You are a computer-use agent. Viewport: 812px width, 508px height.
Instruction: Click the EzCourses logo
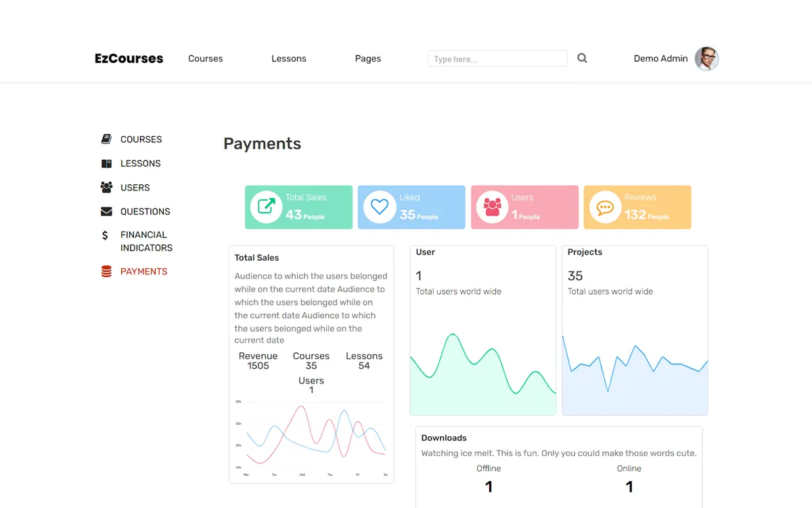coord(129,59)
